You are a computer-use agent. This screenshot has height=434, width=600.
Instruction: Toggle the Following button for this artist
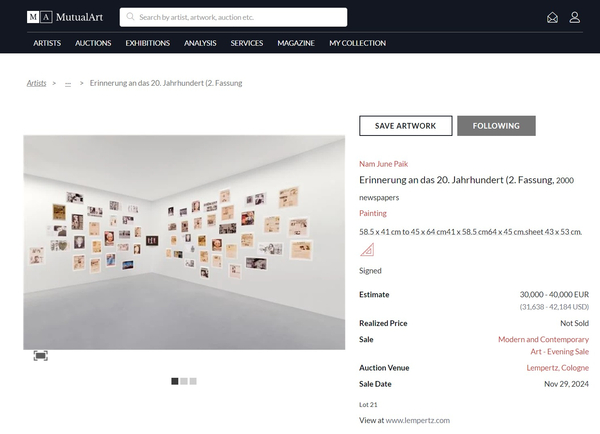pos(496,126)
